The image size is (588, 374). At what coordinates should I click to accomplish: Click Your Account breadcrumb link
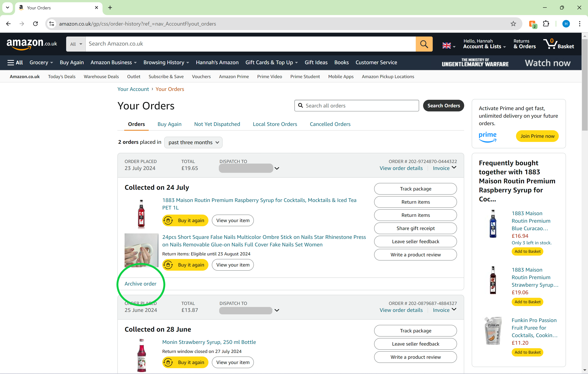click(x=133, y=89)
